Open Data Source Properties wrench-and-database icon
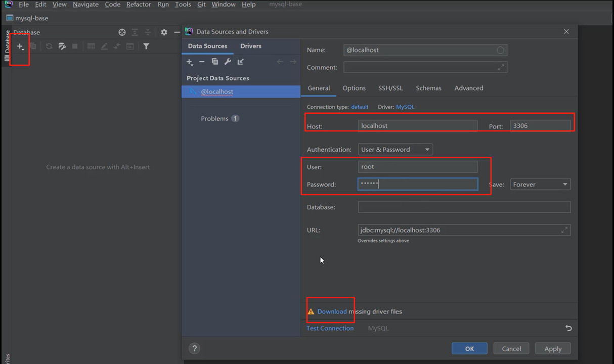This screenshot has width=614, height=364. (x=62, y=47)
